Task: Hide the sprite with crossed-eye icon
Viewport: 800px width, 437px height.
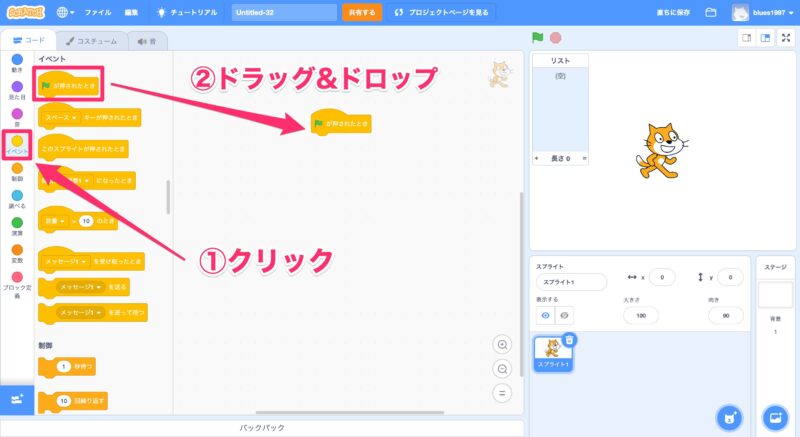Action: tap(565, 314)
